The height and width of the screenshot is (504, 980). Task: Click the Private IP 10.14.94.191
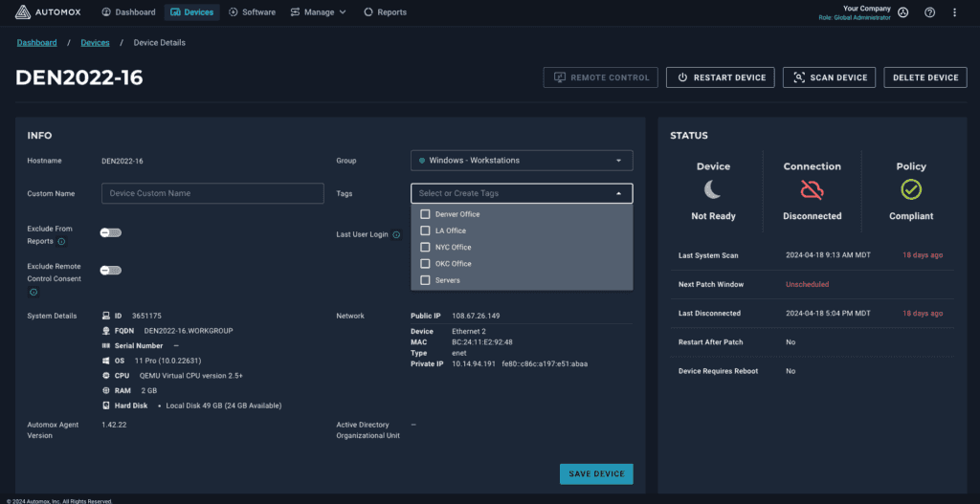point(473,363)
